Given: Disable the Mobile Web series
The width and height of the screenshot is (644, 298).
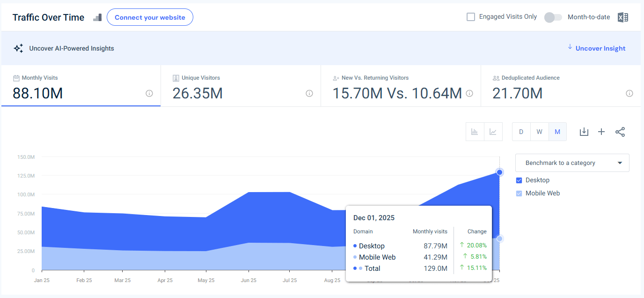Looking at the screenshot, I should [x=519, y=193].
